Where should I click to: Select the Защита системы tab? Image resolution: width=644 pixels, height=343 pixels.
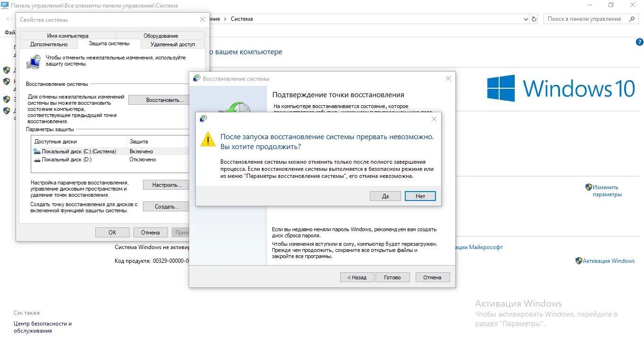point(109,43)
